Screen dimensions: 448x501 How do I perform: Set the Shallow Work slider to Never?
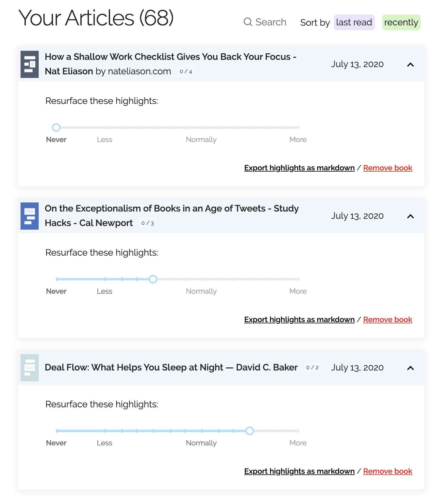click(56, 128)
